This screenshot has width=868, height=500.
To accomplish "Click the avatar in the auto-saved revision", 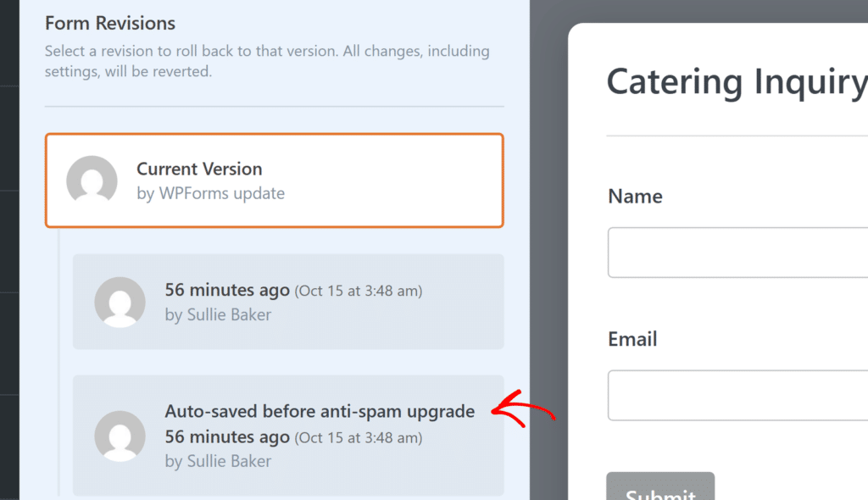I will click(x=120, y=436).
